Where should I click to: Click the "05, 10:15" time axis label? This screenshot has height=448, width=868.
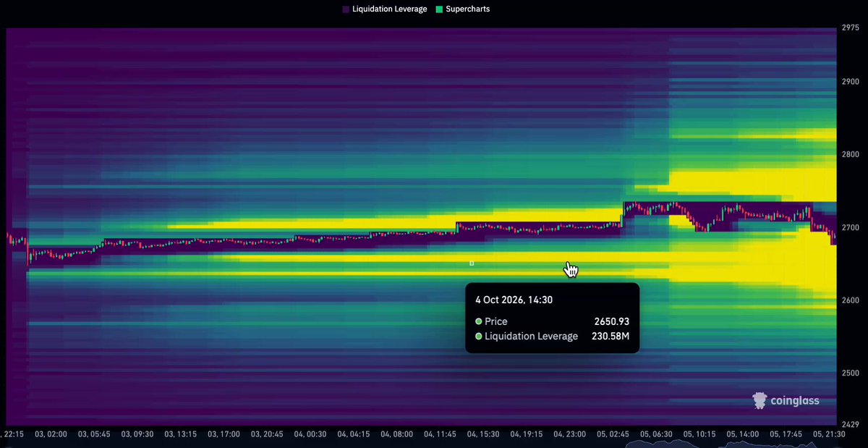click(x=700, y=434)
